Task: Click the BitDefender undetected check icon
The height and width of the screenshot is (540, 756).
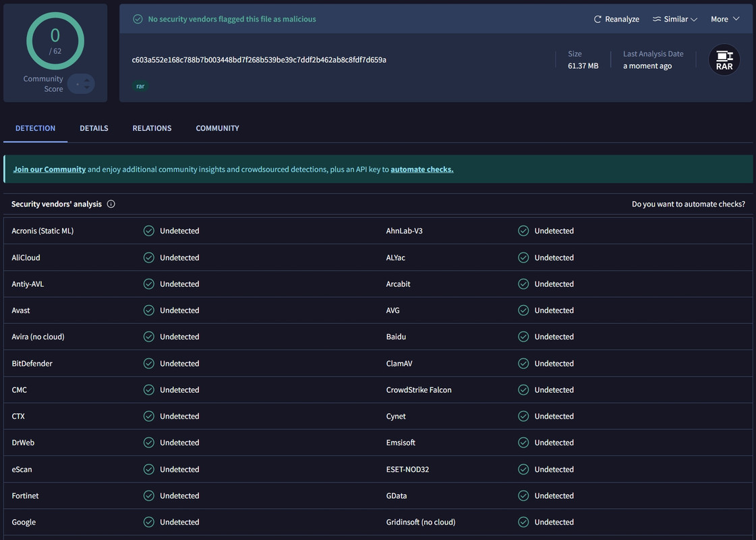Action: pos(149,363)
